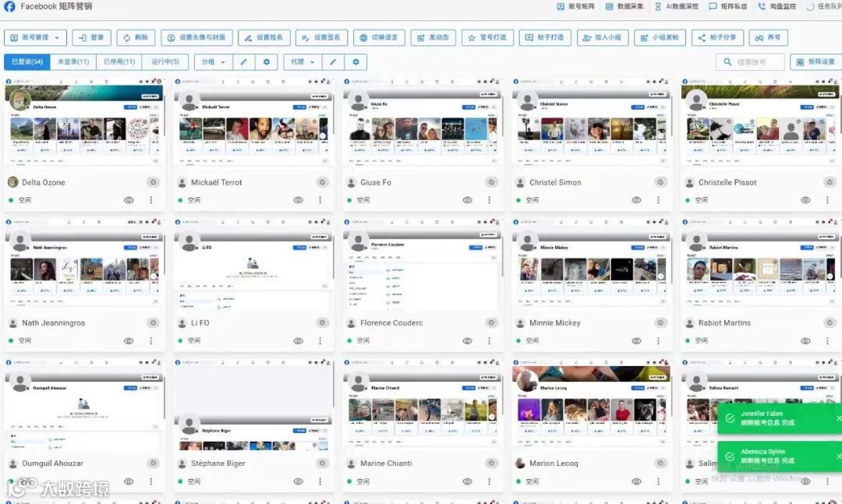This screenshot has width=842, height=504.
Task: Click the 小组发帖 group posting button
Action: point(660,37)
